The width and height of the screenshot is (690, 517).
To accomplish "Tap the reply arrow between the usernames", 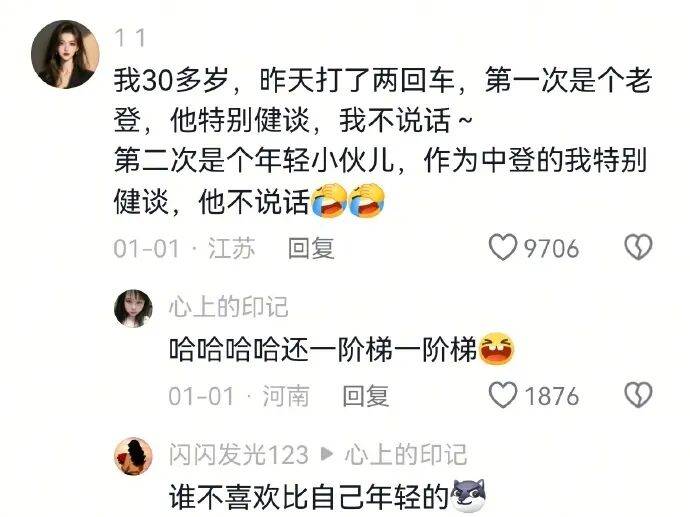I will [327, 454].
